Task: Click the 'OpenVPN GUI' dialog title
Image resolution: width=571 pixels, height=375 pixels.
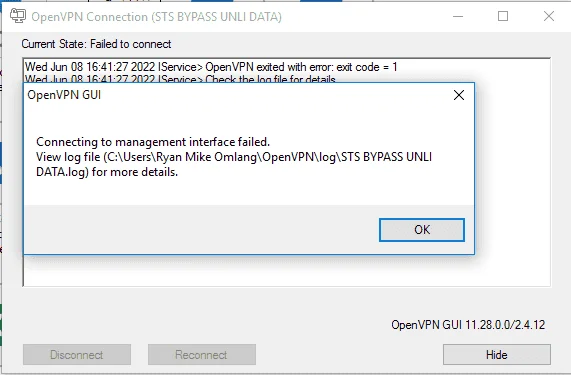Action: click(64, 95)
